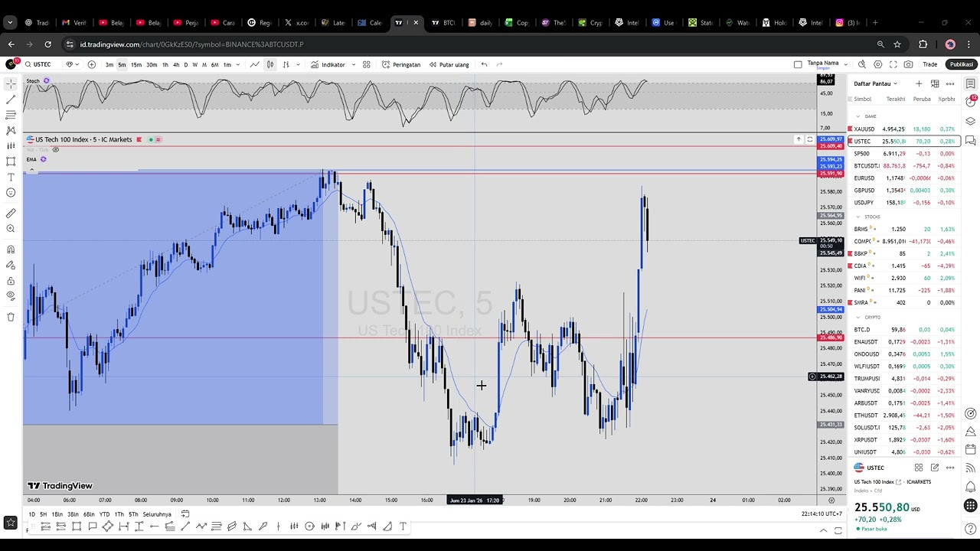Expand the chart type dropdown arrow
Image resolution: width=980 pixels, height=551 pixels.
tap(297, 64)
